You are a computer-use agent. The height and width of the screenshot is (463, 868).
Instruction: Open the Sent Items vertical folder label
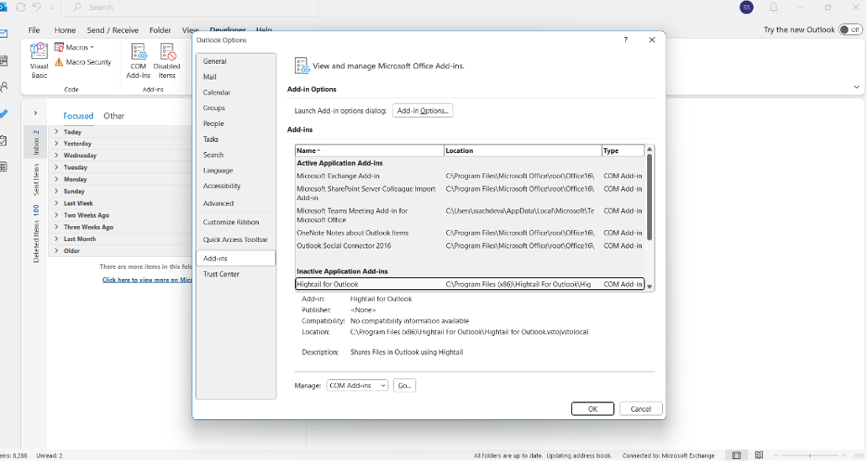pyautogui.click(x=36, y=179)
